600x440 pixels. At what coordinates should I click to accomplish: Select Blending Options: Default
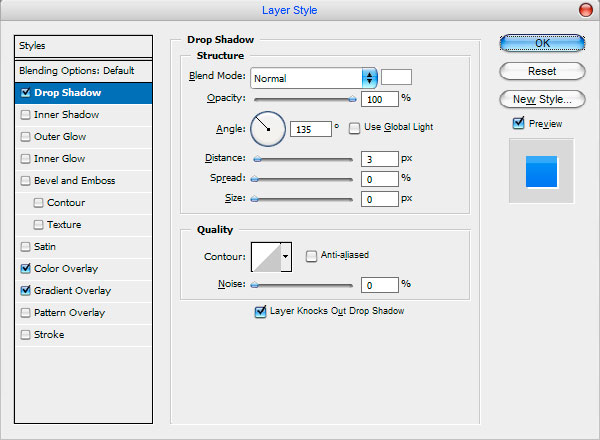[x=83, y=71]
